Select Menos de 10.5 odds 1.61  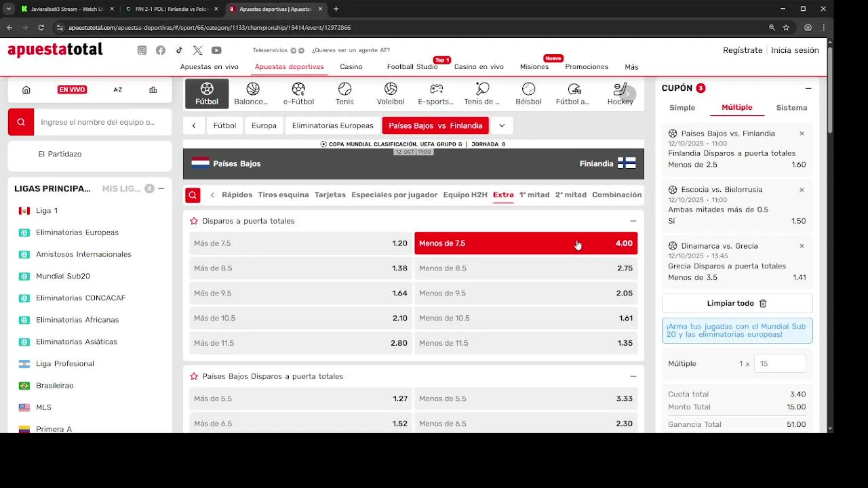[526, 319]
